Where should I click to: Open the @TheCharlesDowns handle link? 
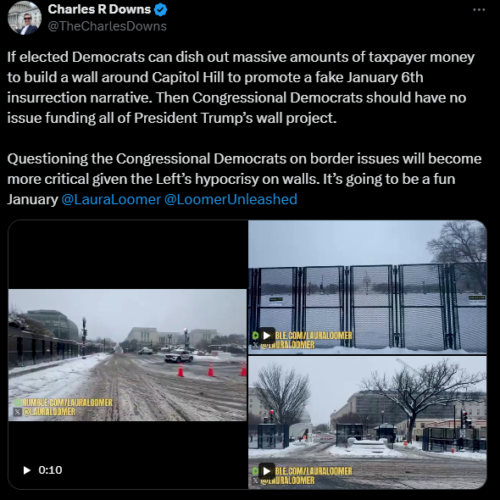[x=107, y=26]
